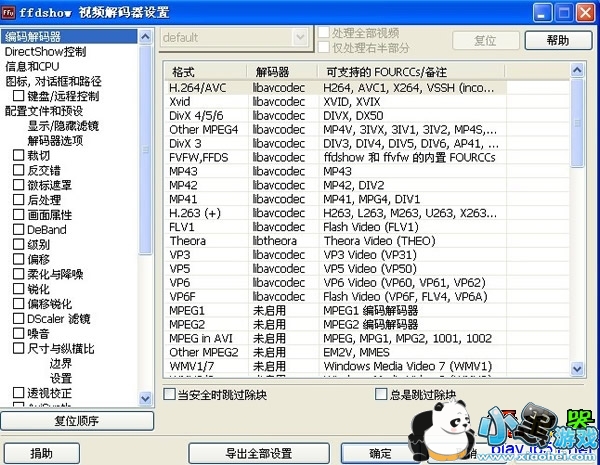Viewport: 600px width, 465px height.
Task: Click left tree scrollbar up arrow
Action: [x=145, y=37]
